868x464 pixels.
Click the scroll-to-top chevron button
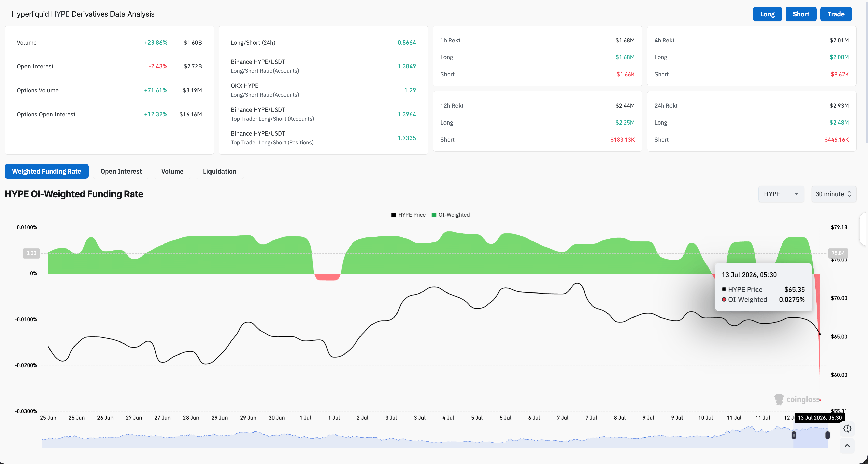(847, 445)
